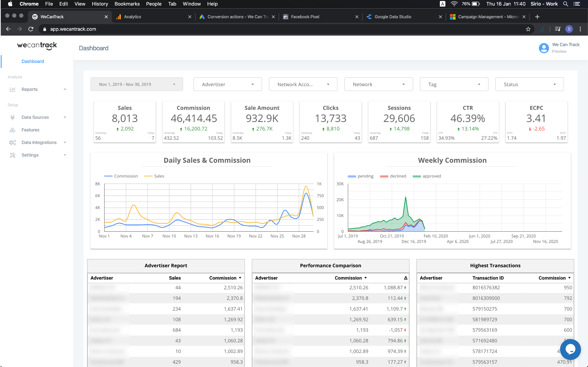Open the date range dropdown Nov 2019
This screenshot has height=367, width=588.
tap(136, 84)
